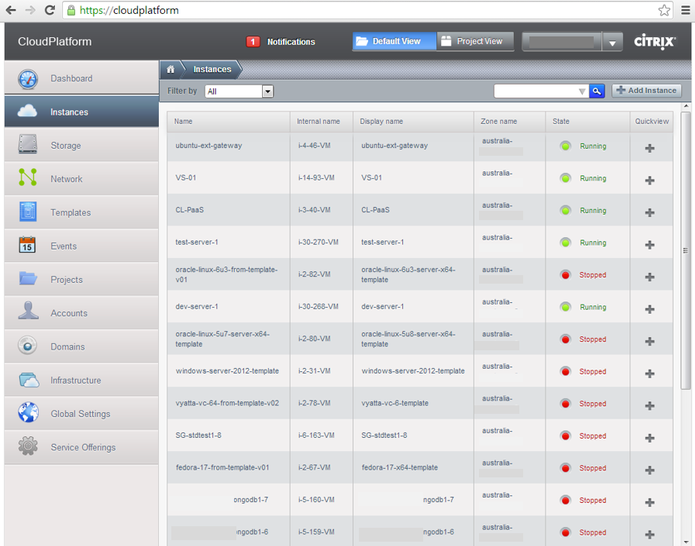Click the Quickview column header

pyautogui.click(x=652, y=121)
